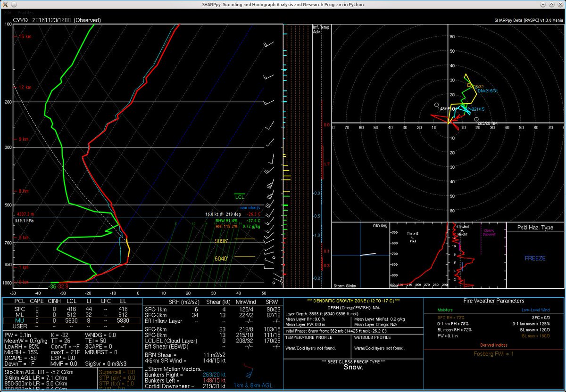
Task: Click the Corfidi Downshear = row
Action: 186,385
